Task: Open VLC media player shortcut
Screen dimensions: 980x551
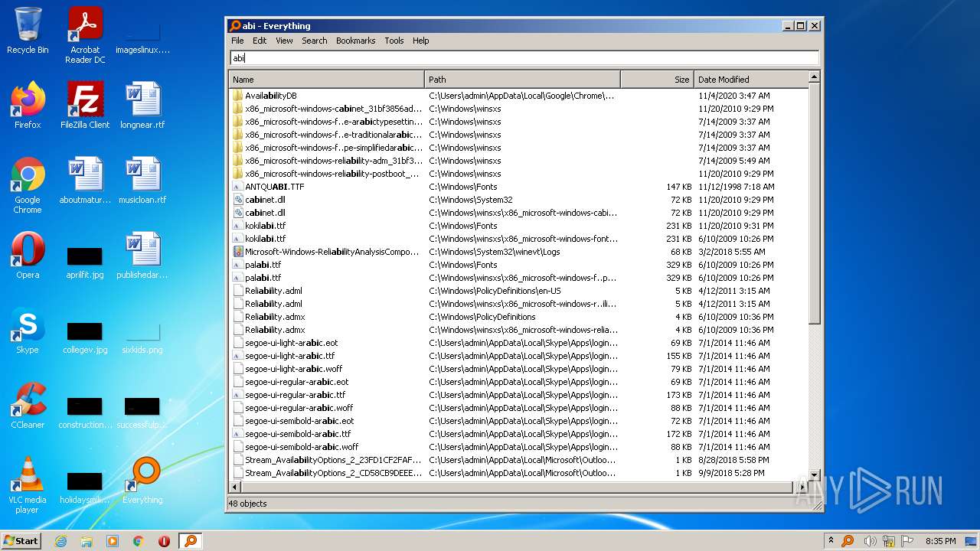Action: click(x=28, y=485)
